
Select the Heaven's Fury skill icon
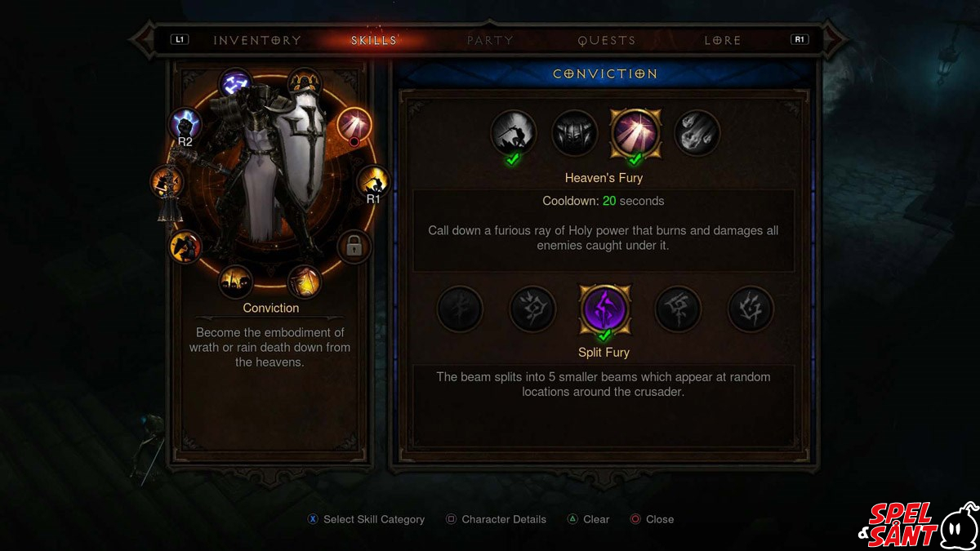pos(635,132)
